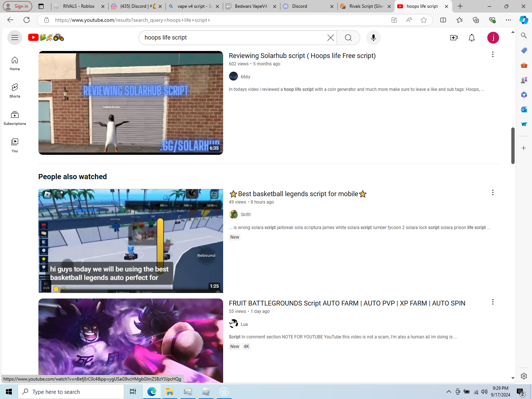
Task: Play the basketball legends thumbnail
Action: pos(131,241)
